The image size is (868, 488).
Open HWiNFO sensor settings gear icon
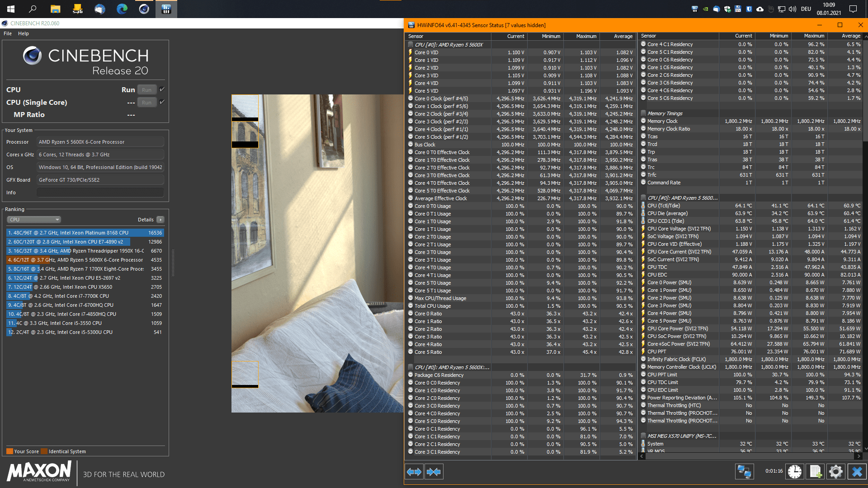coord(836,472)
